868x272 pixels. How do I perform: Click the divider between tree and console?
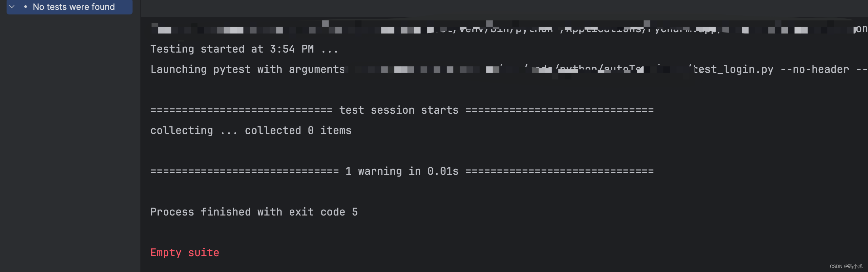[x=140, y=135]
